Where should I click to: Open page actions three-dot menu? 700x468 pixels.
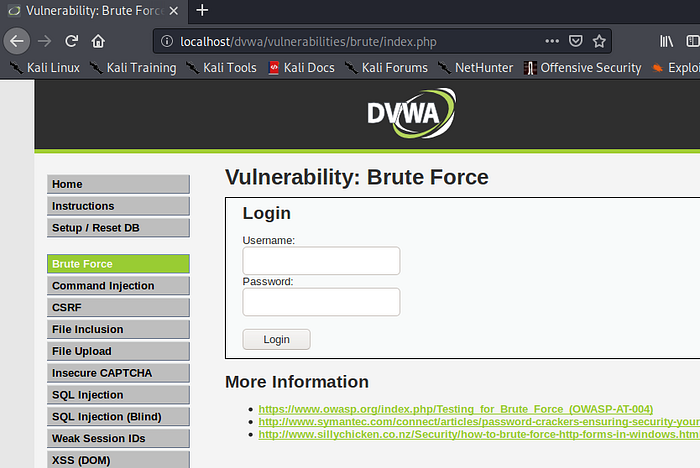pos(552,41)
